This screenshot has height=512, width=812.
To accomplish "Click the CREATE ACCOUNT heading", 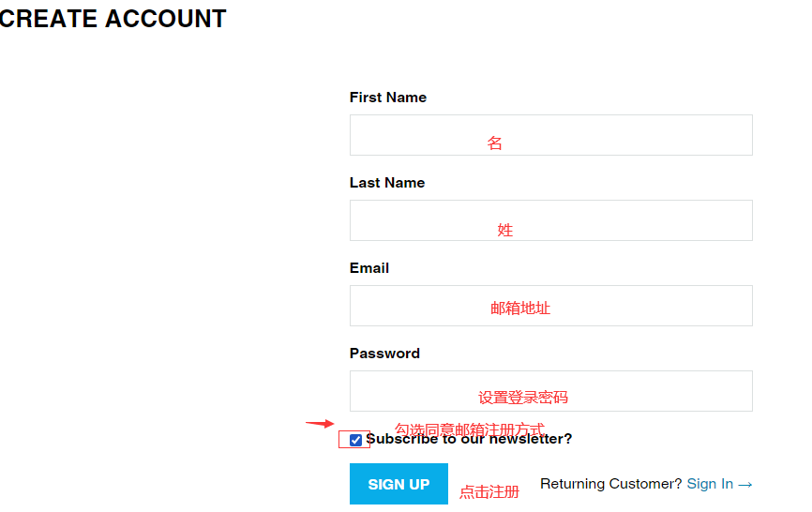I will coord(113,19).
